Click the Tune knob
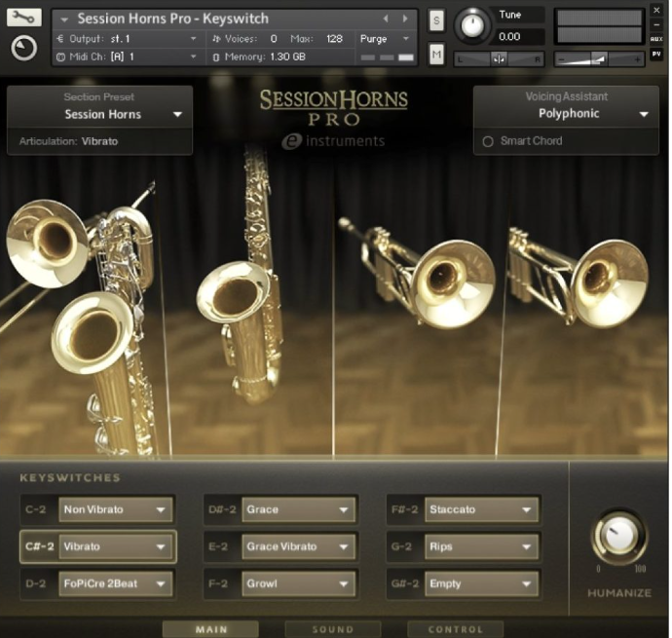Screen dimensions: 672x638 [471, 25]
